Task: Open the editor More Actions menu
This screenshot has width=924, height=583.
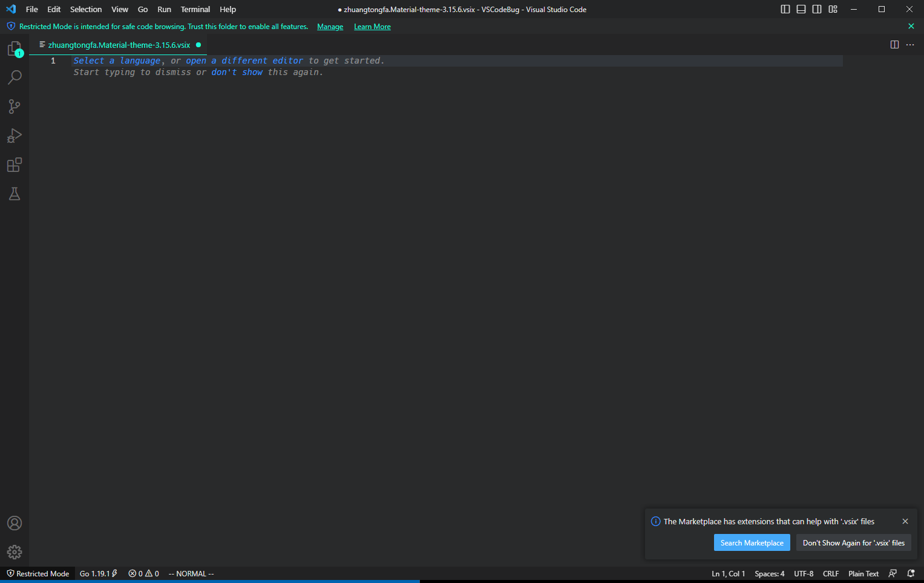Action: [910, 45]
